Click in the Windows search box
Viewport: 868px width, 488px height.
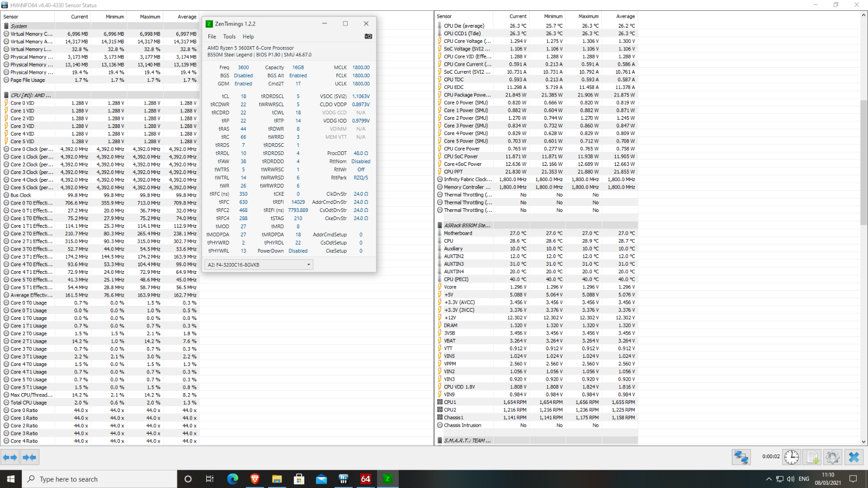point(99,479)
